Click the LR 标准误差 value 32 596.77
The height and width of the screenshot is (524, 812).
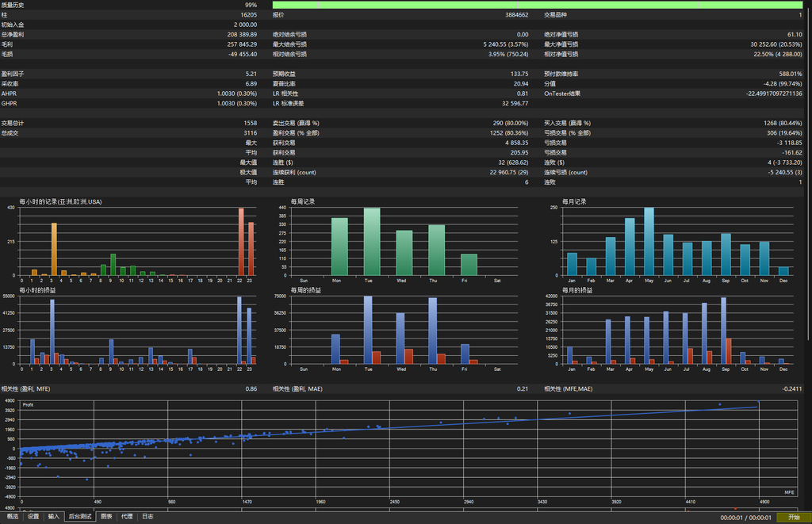(515, 104)
